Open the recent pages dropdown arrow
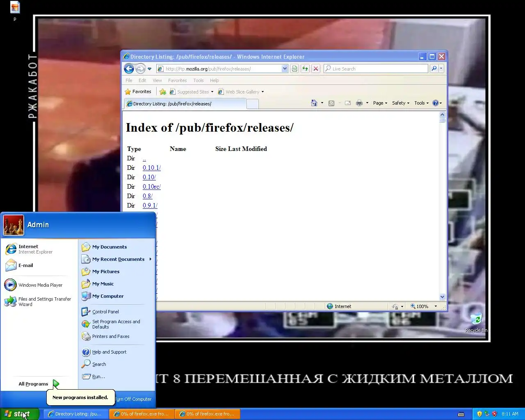The width and height of the screenshot is (525, 420). (150, 69)
